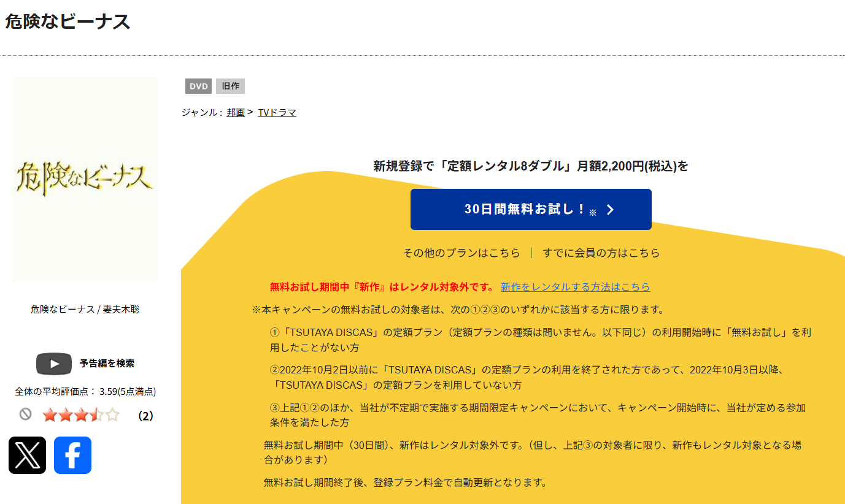This screenshot has height=504, width=845.
Task: Clear rating with the prohibition icon
Action: (25, 414)
